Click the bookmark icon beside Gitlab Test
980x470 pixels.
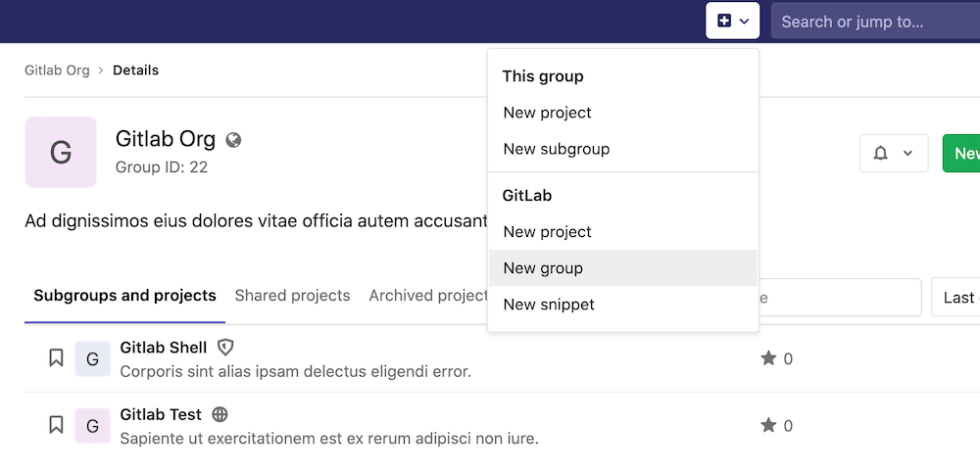point(56,425)
